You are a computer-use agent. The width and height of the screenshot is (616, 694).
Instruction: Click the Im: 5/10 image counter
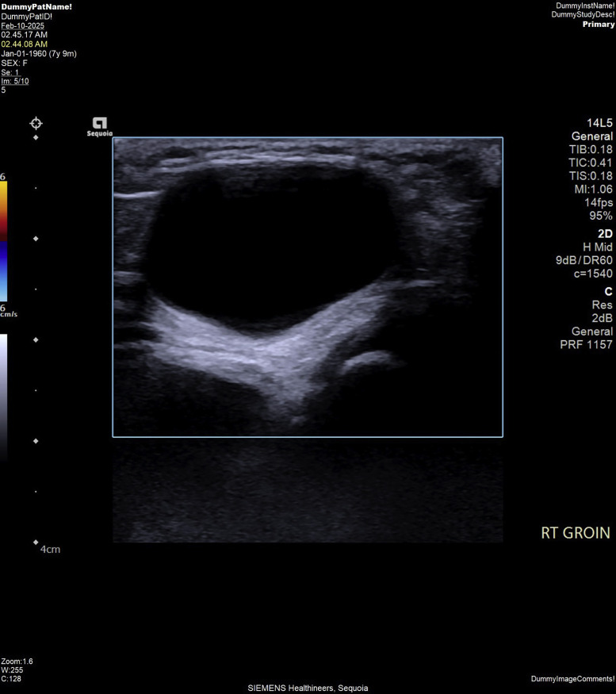[x=14, y=81]
